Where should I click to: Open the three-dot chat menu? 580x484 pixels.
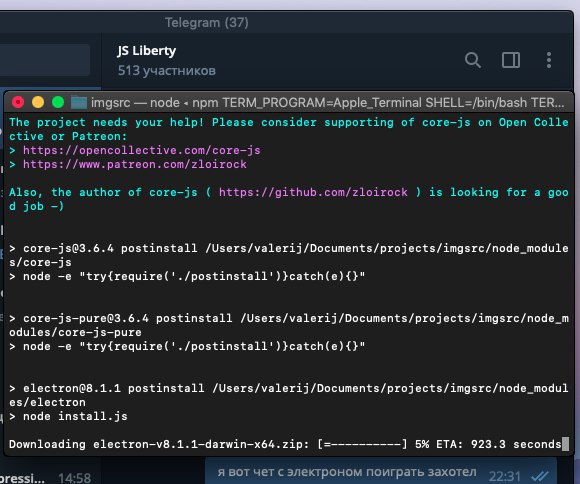pos(549,60)
